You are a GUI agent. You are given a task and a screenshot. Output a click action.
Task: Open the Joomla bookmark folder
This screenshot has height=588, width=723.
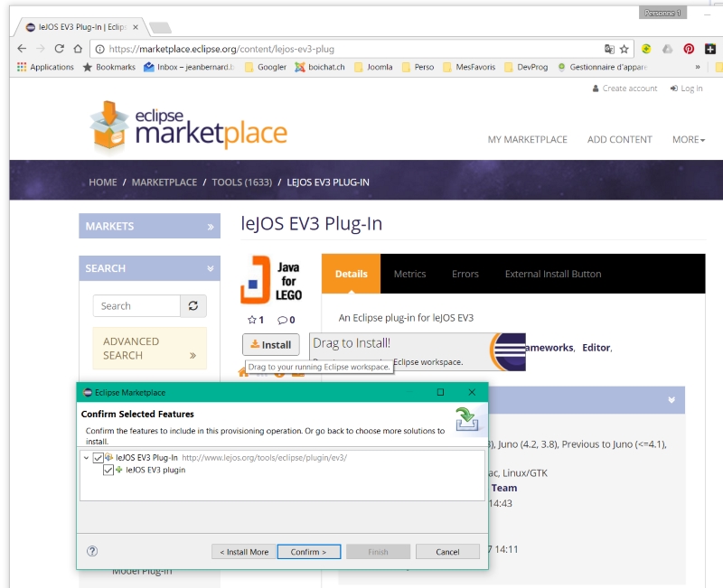[373, 67]
